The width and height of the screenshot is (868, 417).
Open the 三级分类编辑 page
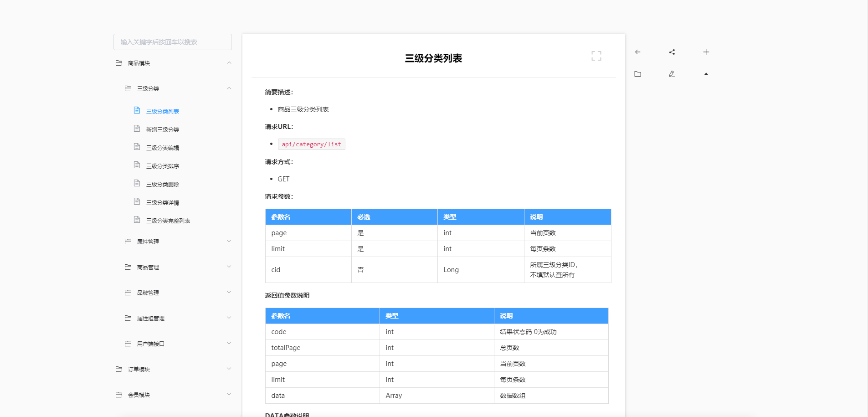[x=163, y=148]
